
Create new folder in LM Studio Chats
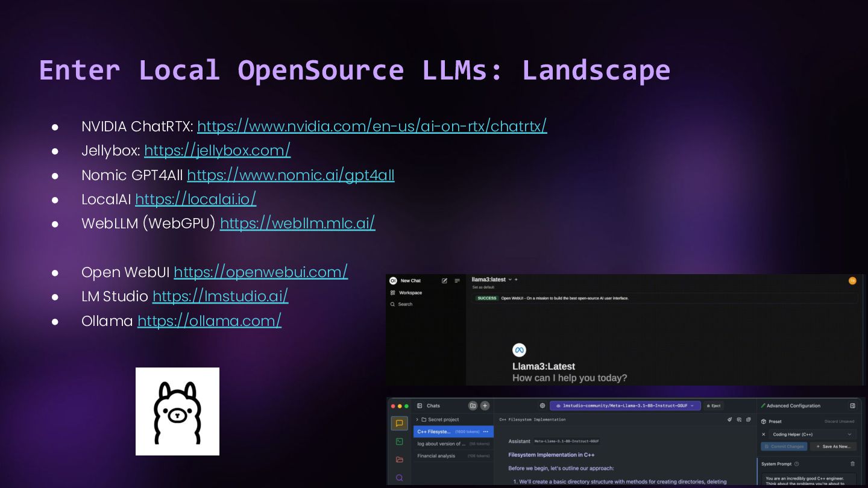click(x=473, y=406)
